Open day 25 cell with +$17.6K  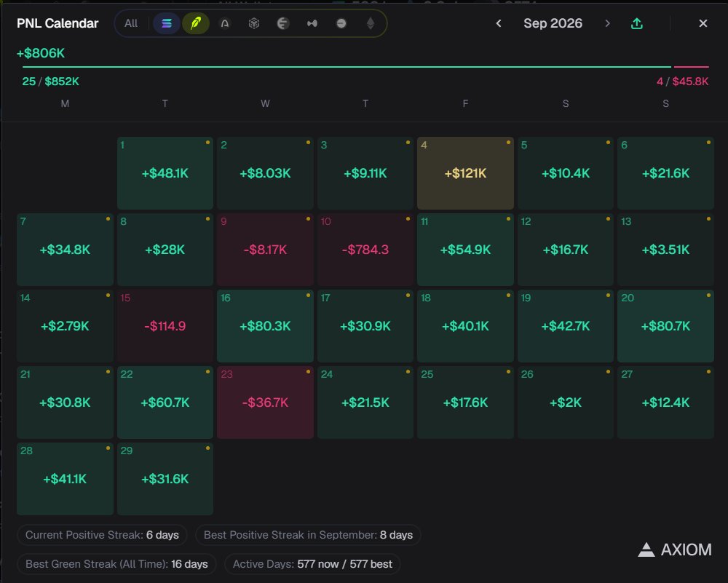(x=465, y=402)
